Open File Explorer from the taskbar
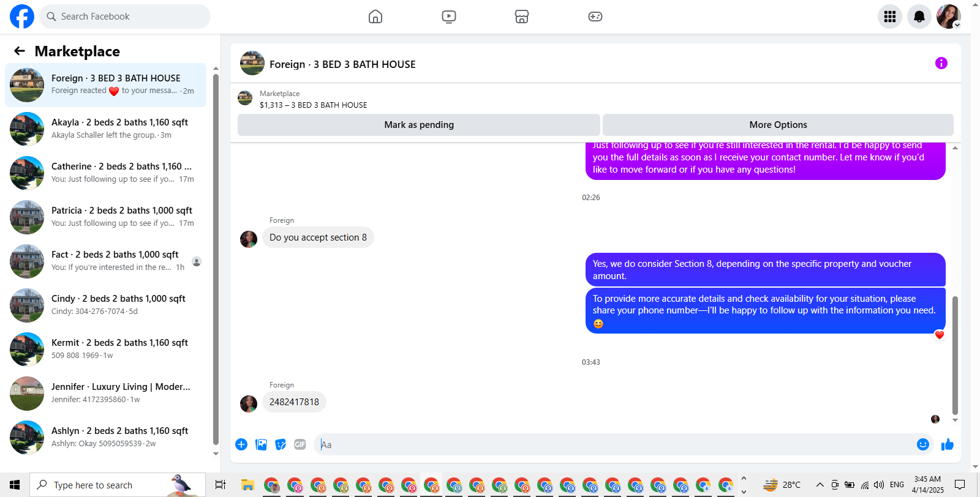The width and height of the screenshot is (980, 497). [247, 485]
